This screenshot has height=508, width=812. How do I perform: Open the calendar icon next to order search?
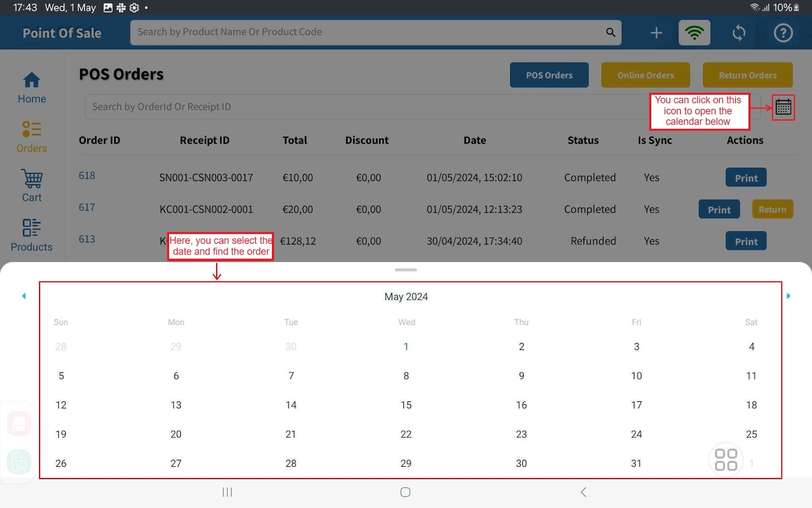pos(783,107)
